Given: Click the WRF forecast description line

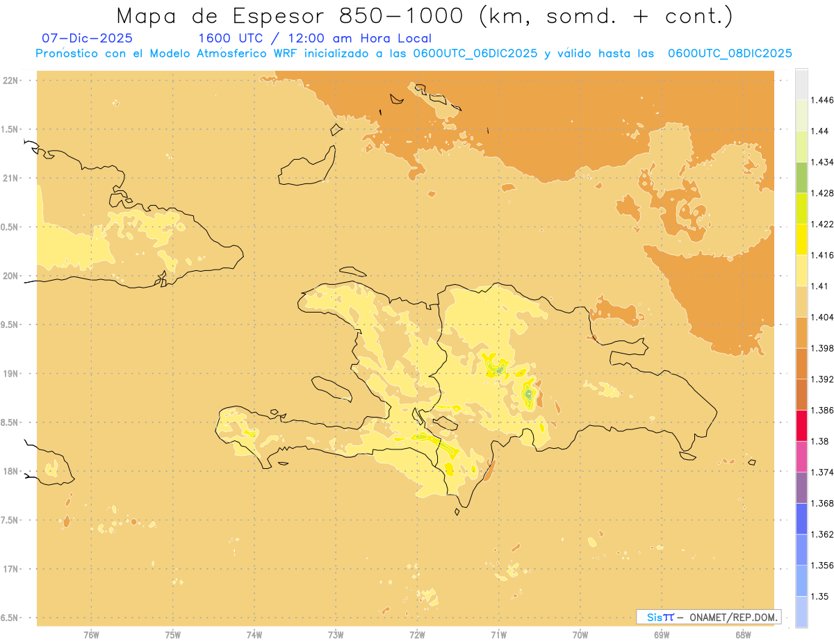Looking at the screenshot, I should pos(414,53).
